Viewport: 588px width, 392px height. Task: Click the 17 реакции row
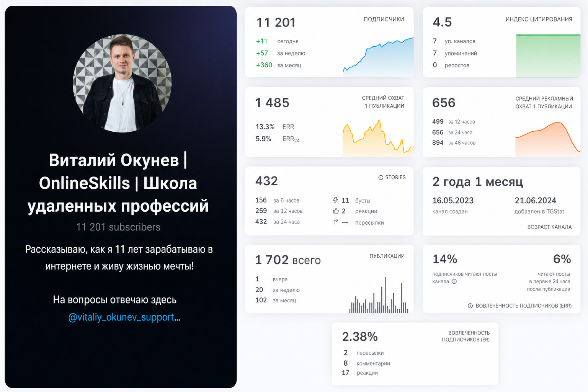coord(360,373)
